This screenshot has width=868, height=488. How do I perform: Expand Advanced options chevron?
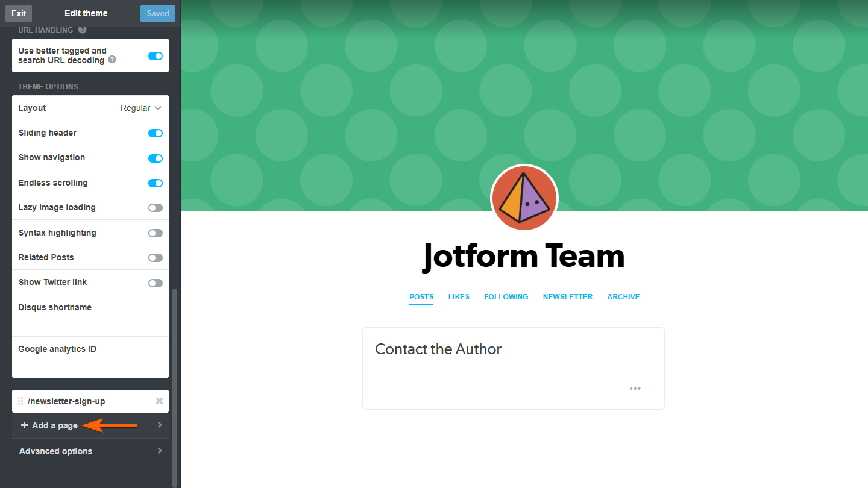click(x=160, y=451)
